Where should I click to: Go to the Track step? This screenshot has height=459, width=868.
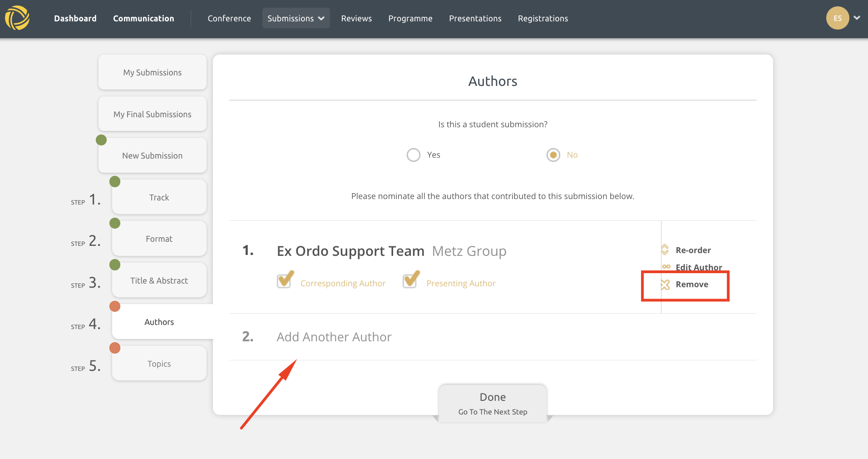tap(159, 197)
